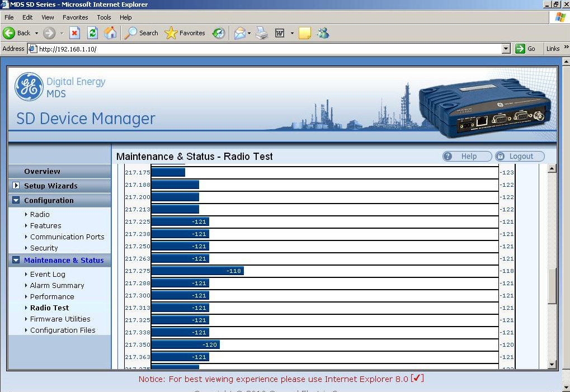Viewport: 570px width, 392px height.
Task: Open the address bar dropdown arrow
Action: [506, 49]
